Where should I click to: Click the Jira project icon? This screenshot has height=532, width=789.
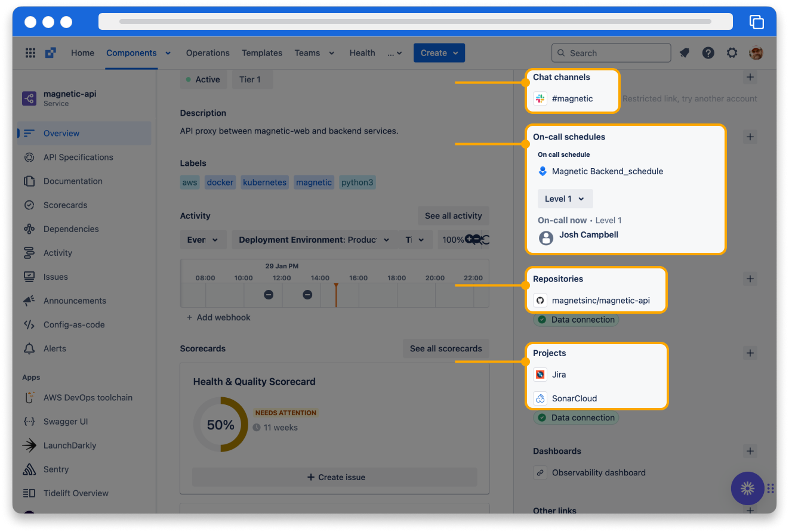click(x=540, y=375)
